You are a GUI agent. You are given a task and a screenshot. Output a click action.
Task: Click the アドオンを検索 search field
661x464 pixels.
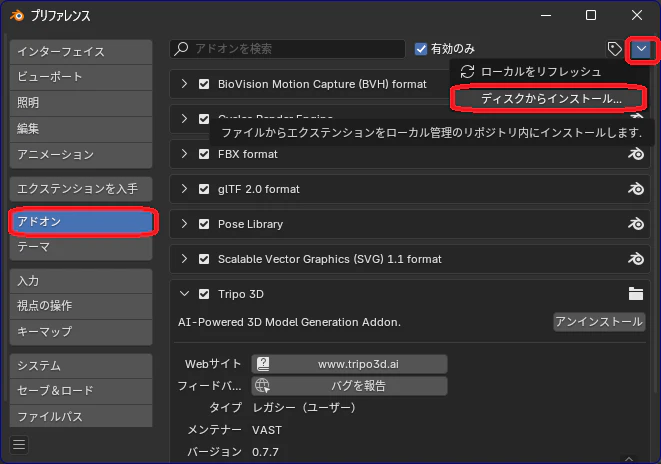click(x=288, y=49)
